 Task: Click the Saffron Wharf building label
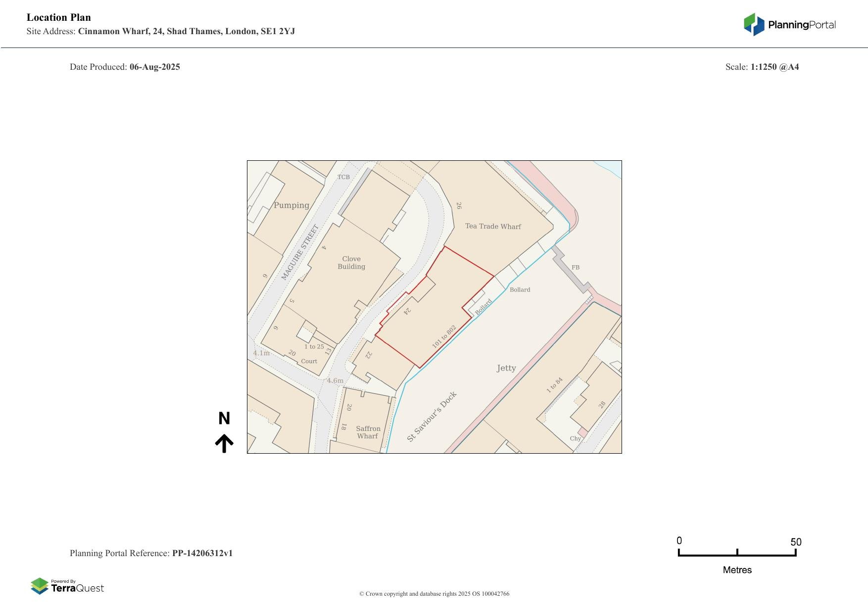368,432
